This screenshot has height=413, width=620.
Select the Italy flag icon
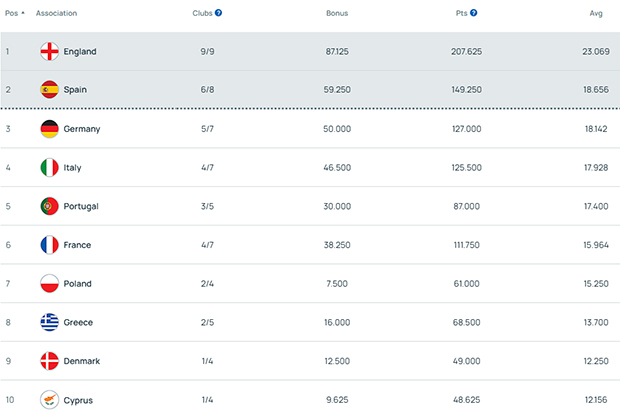pyautogui.click(x=49, y=167)
